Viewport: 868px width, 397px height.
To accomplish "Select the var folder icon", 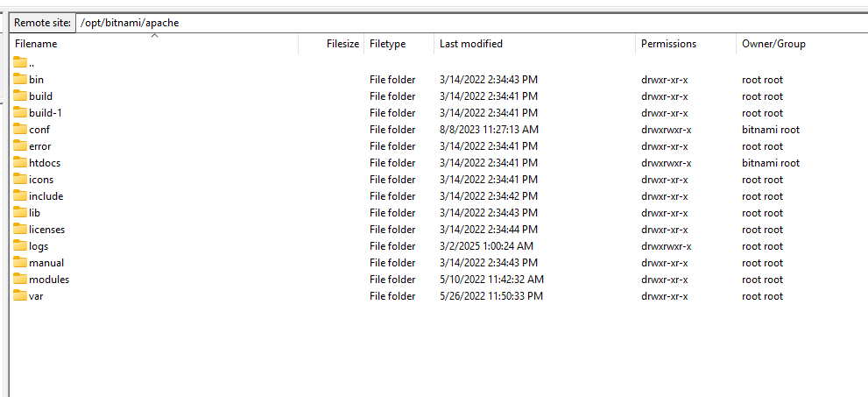I will 20,296.
